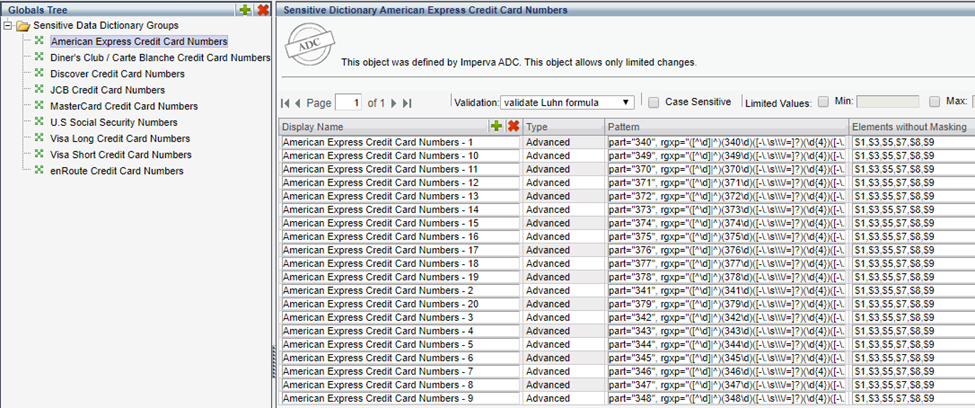Viewport: 975px width, 408px height.
Task: Select row American Express Credit Card Numbers - 12
Action: (400, 183)
